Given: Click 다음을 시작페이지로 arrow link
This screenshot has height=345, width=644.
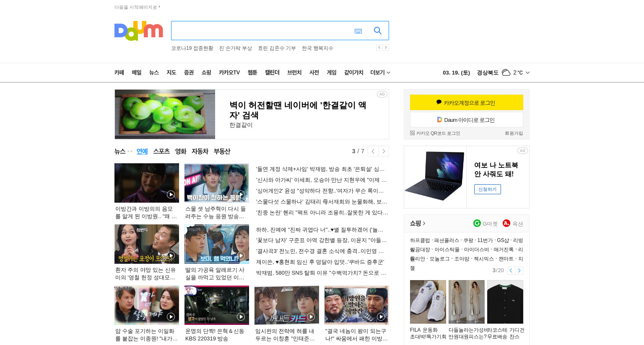Looking at the screenshot, I should 138,7.
